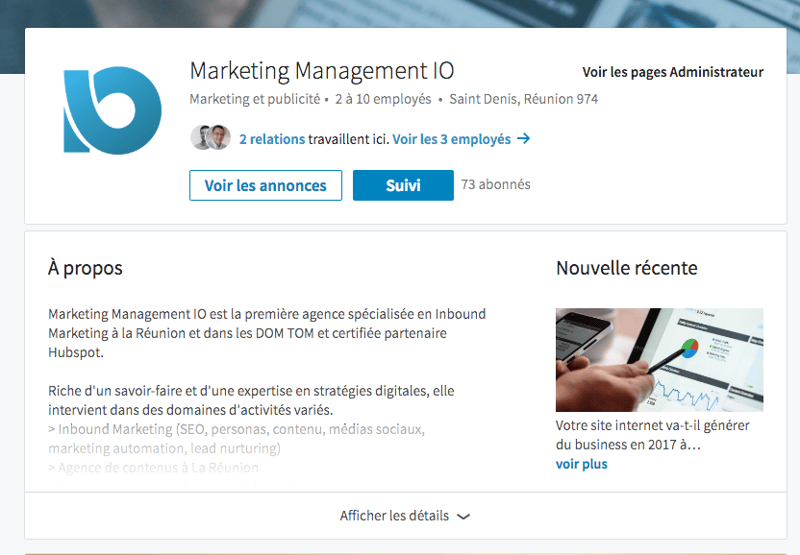Viewport: 800px width, 555px height.
Task: Click the chevron beside Afficher les détails
Action: coord(463,517)
